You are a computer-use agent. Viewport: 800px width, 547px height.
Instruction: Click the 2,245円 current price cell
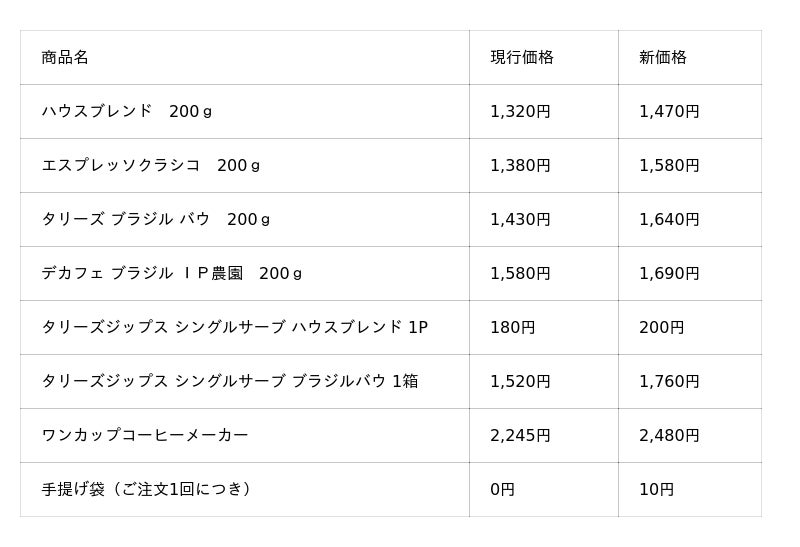click(520, 435)
